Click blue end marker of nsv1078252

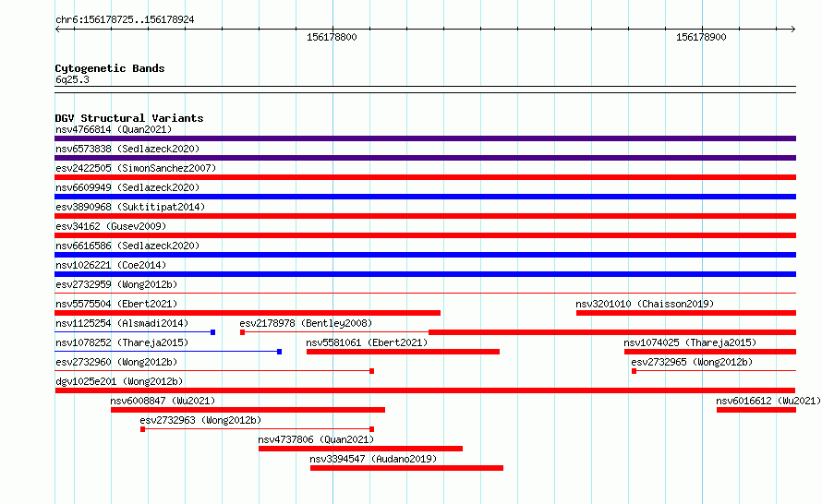pyautogui.click(x=280, y=352)
